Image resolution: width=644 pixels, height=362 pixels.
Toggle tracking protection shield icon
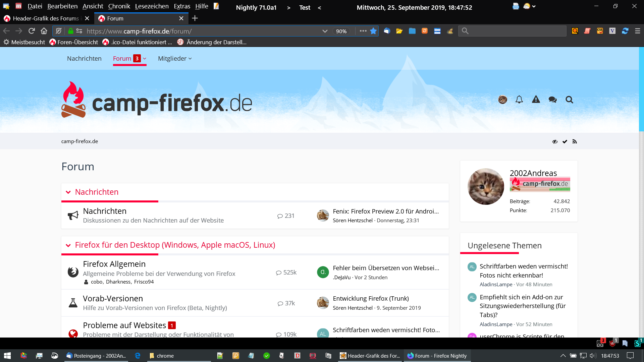(59, 31)
